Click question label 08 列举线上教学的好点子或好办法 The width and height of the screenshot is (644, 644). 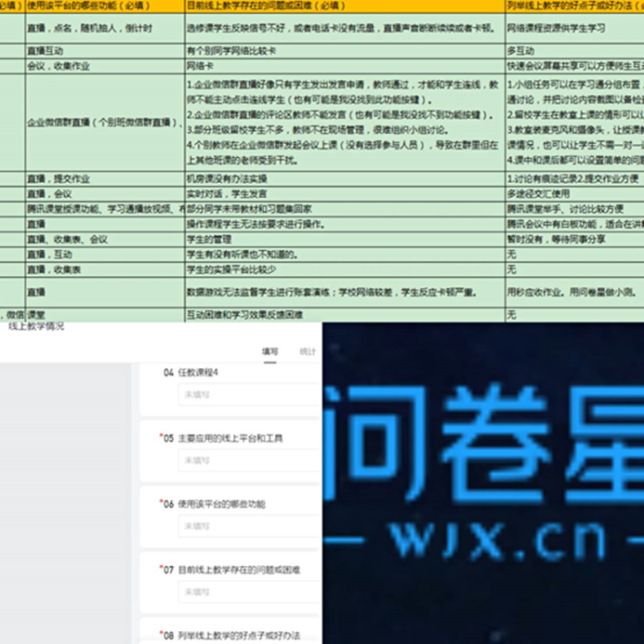pyautogui.click(x=231, y=636)
